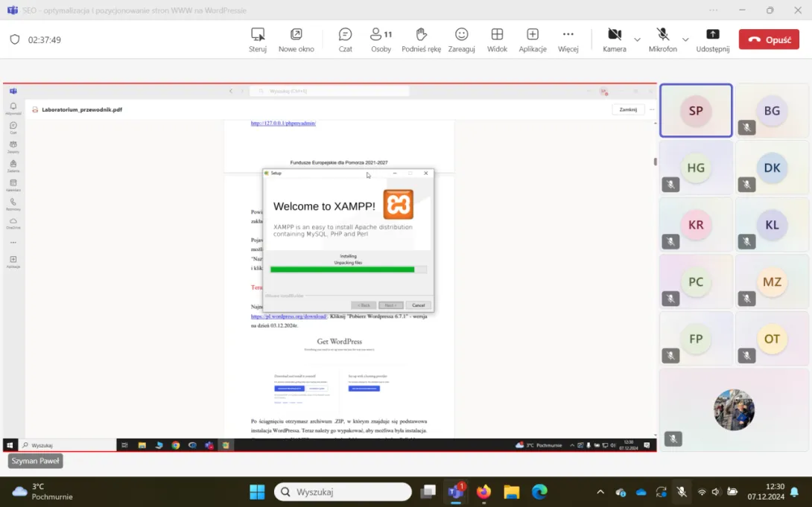This screenshot has width=812, height=507.
Task: Select the SP participant tile
Action: pos(696,110)
